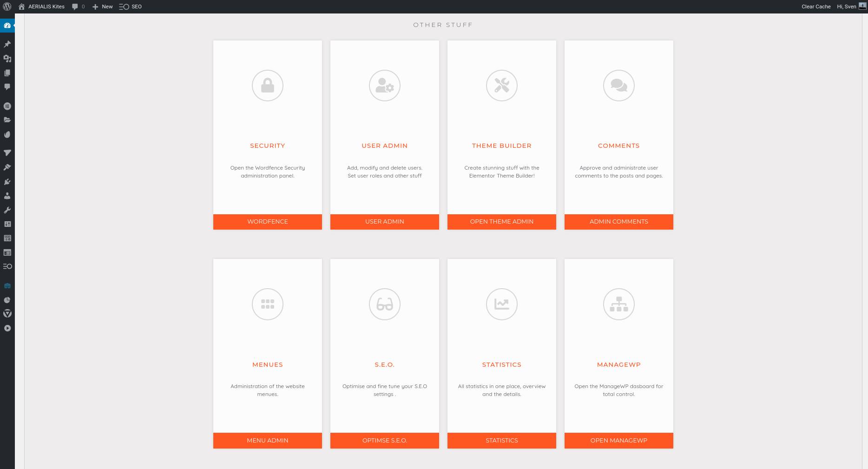Viewport: 868px width, 469px height.
Task: Open the comments bubble in the admin bar
Action: click(78, 7)
